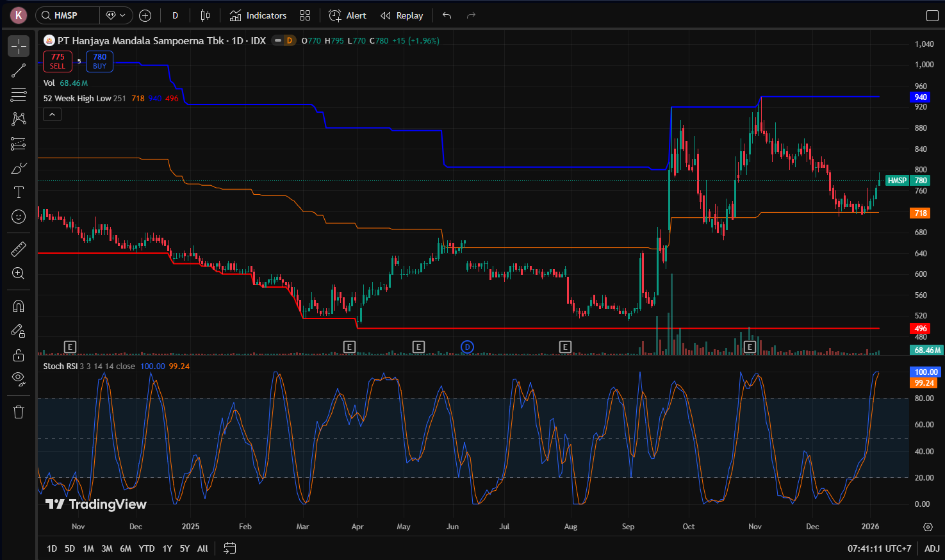
Task: Open the chart layout grid icon
Action: pos(305,15)
